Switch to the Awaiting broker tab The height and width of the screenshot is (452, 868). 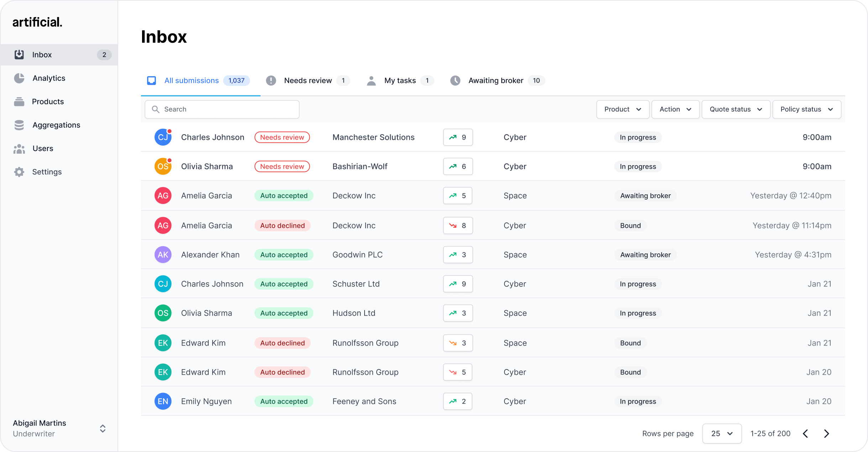click(x=496, y=80)
